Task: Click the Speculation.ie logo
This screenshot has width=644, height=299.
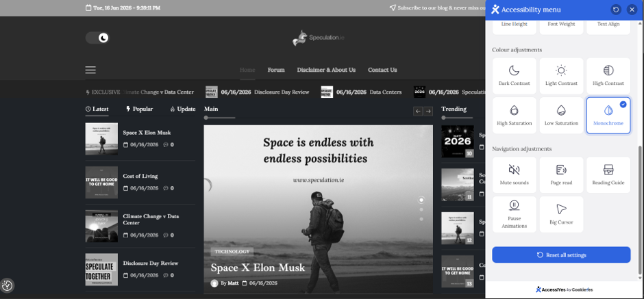Action: [x=319, y=38]
